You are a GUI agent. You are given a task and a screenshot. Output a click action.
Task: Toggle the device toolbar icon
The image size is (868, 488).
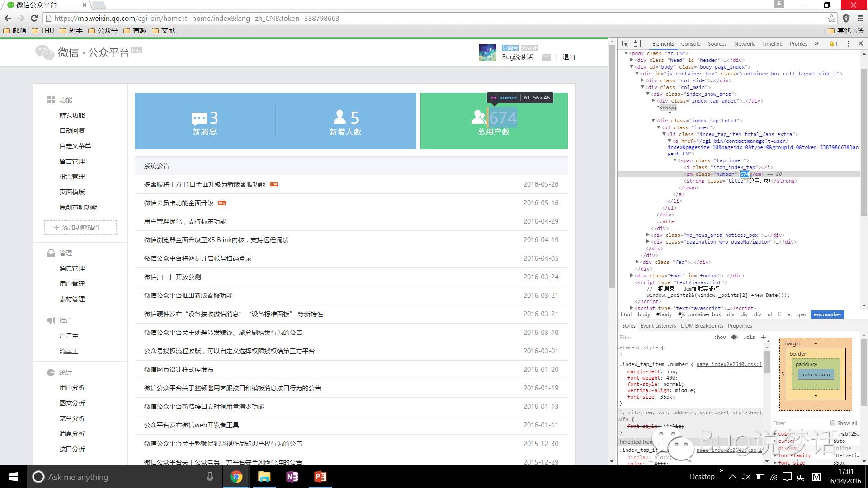click(637, 44)
